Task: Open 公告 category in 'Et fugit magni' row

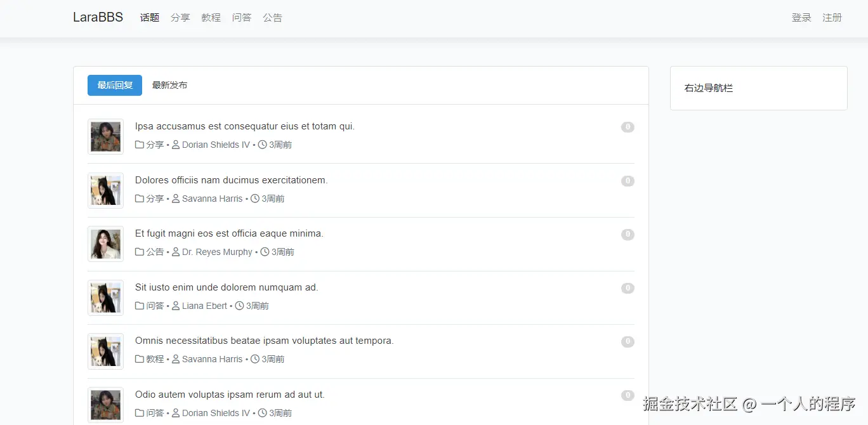Action: pos(155,252)
